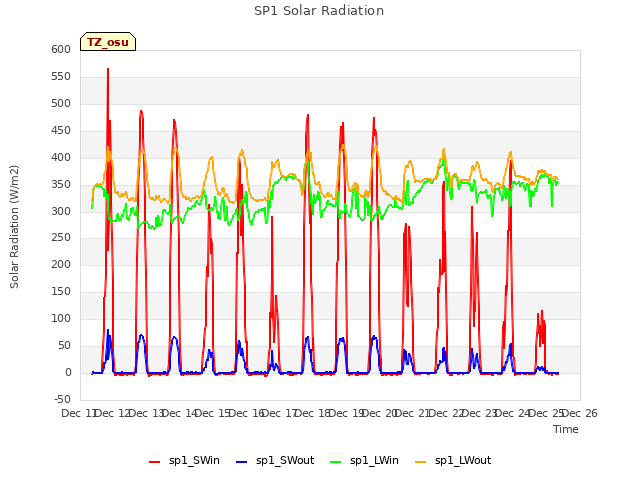Click the Dec 21 x-axis date label
The image size is (640, 480).
(412, 413)
